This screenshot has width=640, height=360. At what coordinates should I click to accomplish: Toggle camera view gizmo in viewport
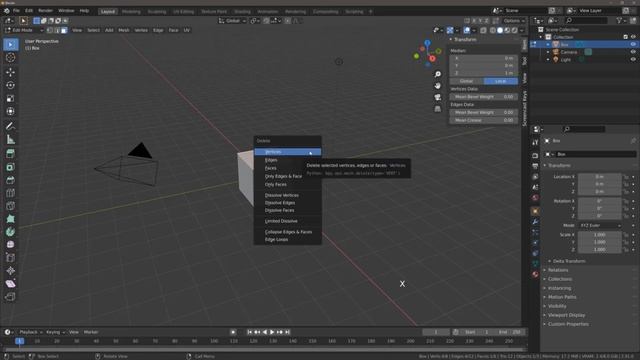tap(438, 97)
